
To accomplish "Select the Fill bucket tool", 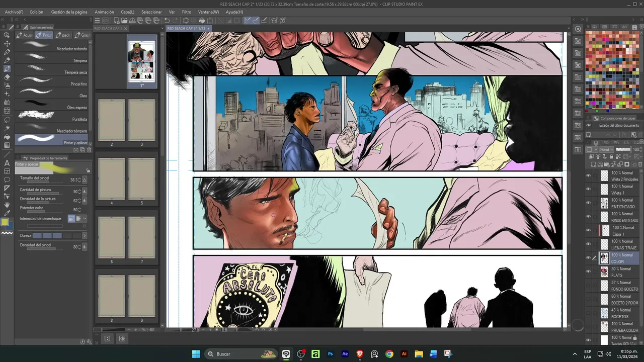I will [7, 137].
